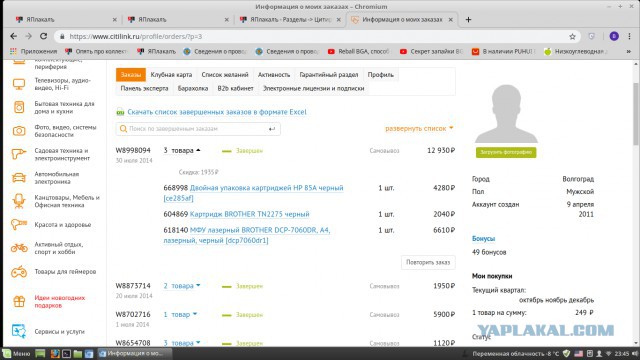Open the services and support category icon
Viewport: 640px width, 360px height.
tap(19, 331)
